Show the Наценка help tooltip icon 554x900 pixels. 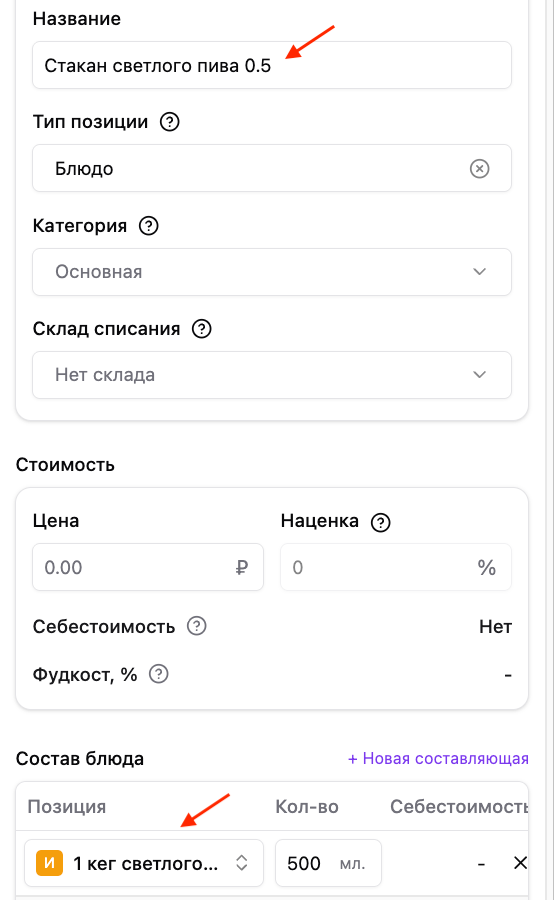click(x=381, y=522)
